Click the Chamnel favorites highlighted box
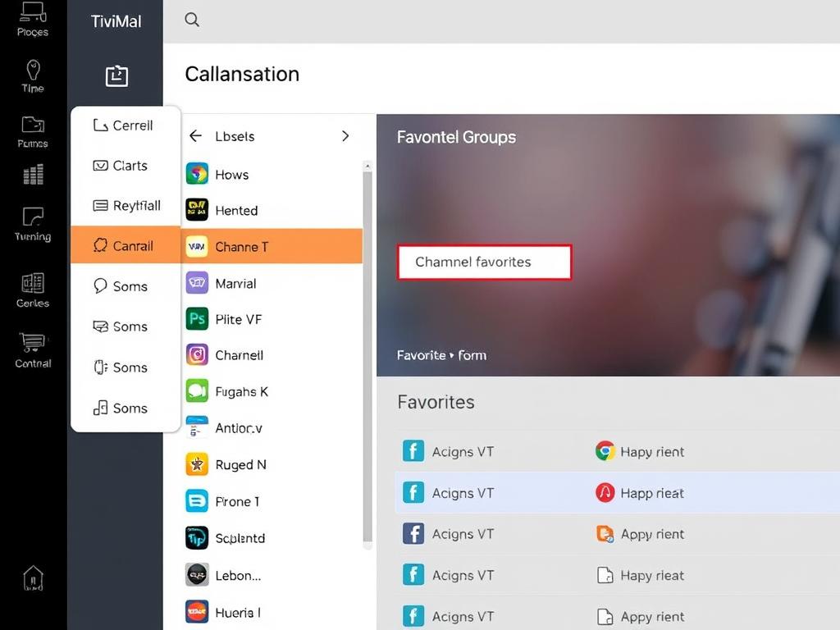Screen dimensions: 840x630 (484, 262)
